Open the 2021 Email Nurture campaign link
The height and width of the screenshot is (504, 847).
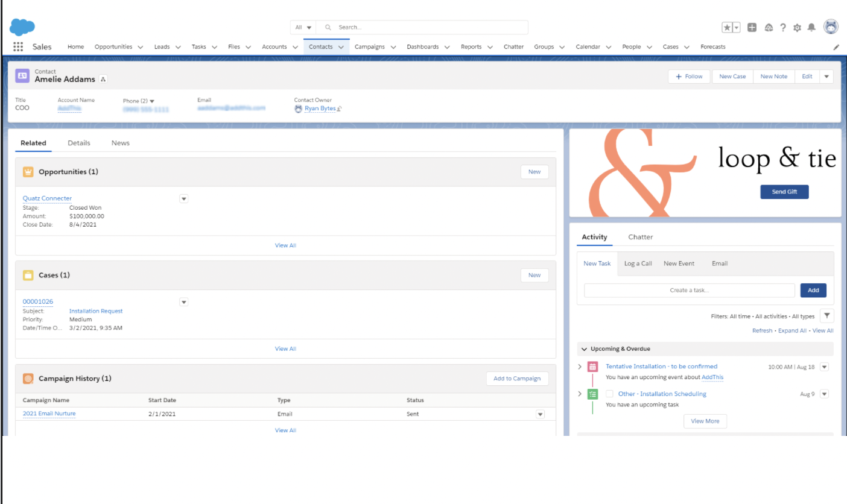(49, 414)
